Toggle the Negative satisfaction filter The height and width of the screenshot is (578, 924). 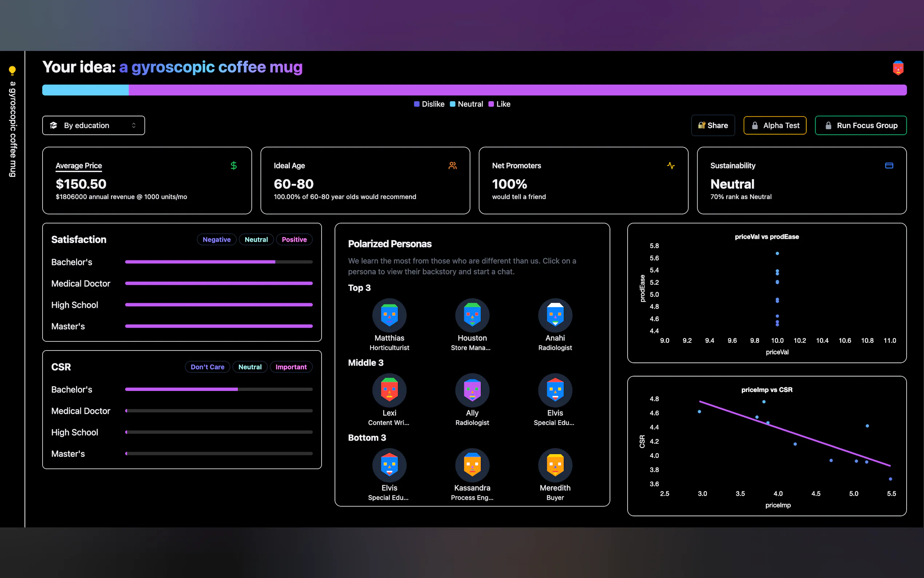pyautogui.click(x=216, y=240)
